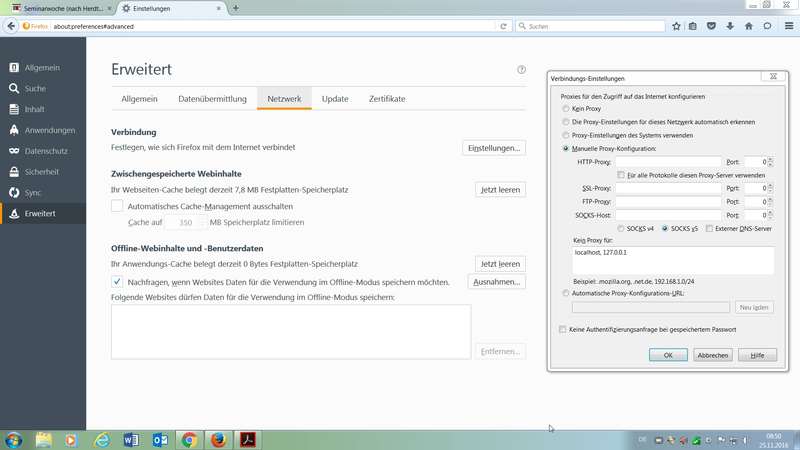800x450 pixels.
Task: Select the SOCKS v4 option
Action: (x=620, y=229)
